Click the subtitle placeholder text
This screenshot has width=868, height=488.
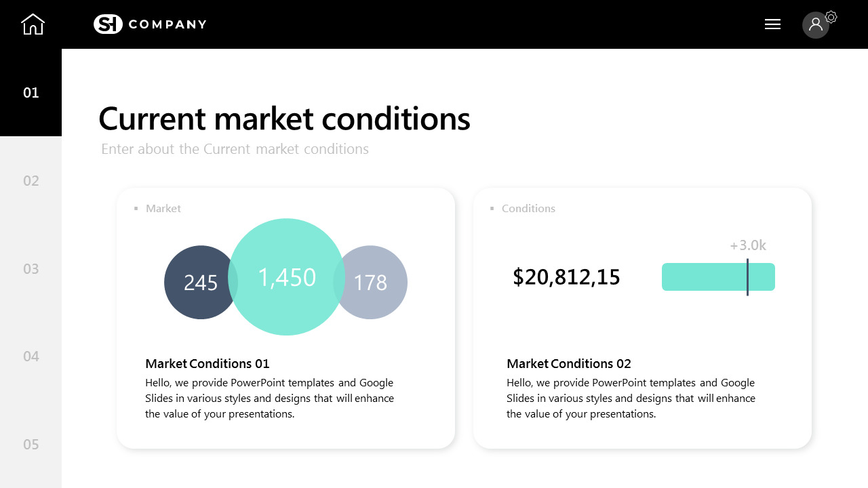[x=235, y=149]
